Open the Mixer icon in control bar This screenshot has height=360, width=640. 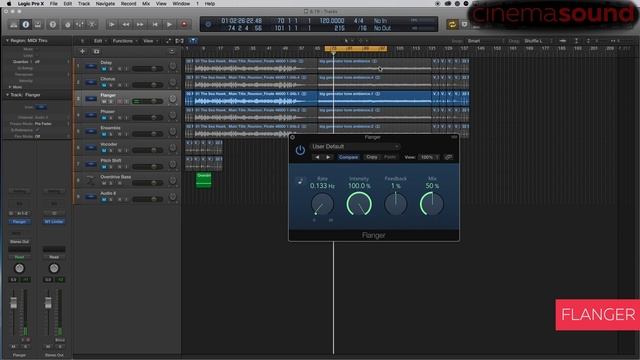coord(80,24)
